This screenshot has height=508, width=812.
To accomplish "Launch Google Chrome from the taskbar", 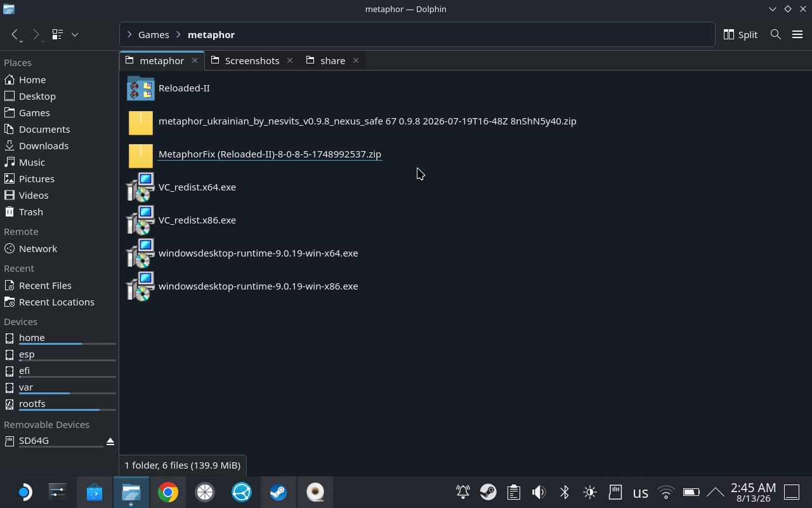I will [168, 492].
